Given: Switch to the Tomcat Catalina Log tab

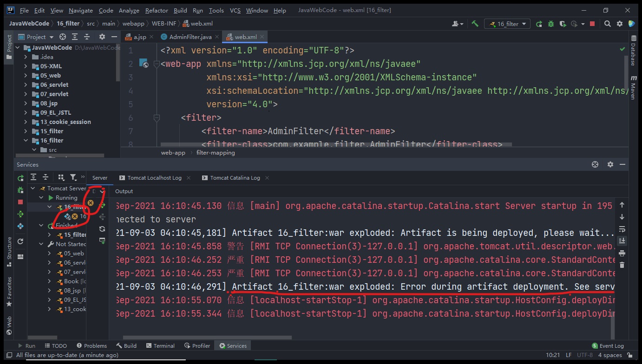Looking at the screenshot, I should (x=235, y=177).
